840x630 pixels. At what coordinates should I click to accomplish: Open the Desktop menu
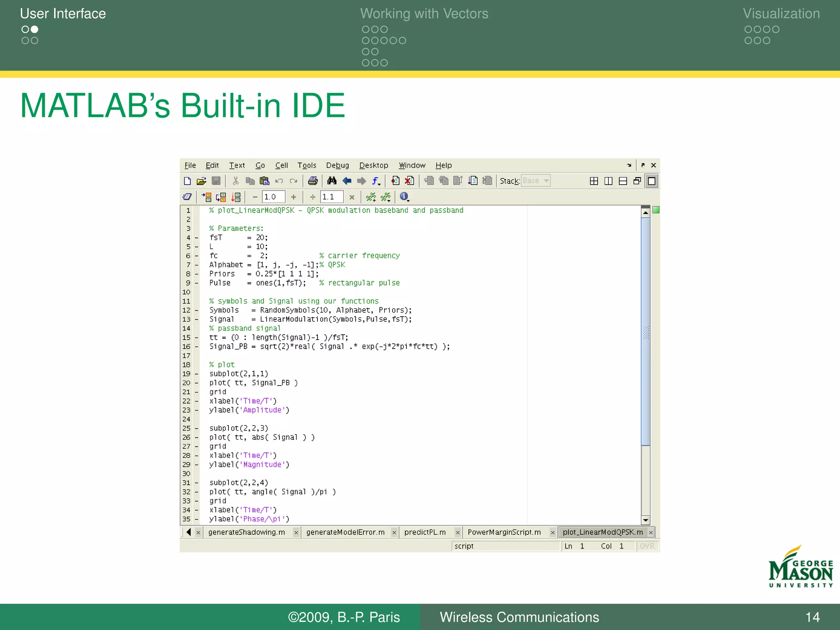coord(374,165)
